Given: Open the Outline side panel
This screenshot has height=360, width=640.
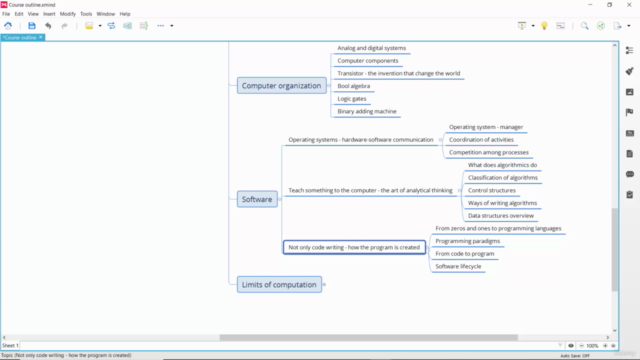Looking at the screenshot, I should [629, 50].
